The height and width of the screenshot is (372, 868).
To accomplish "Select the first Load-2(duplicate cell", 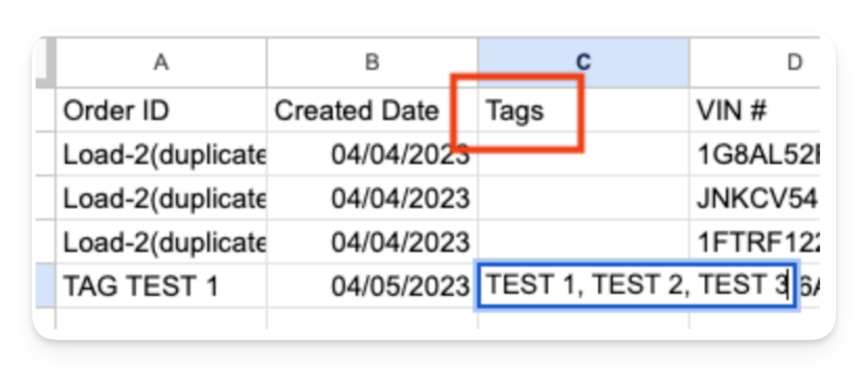I will 161,154.
